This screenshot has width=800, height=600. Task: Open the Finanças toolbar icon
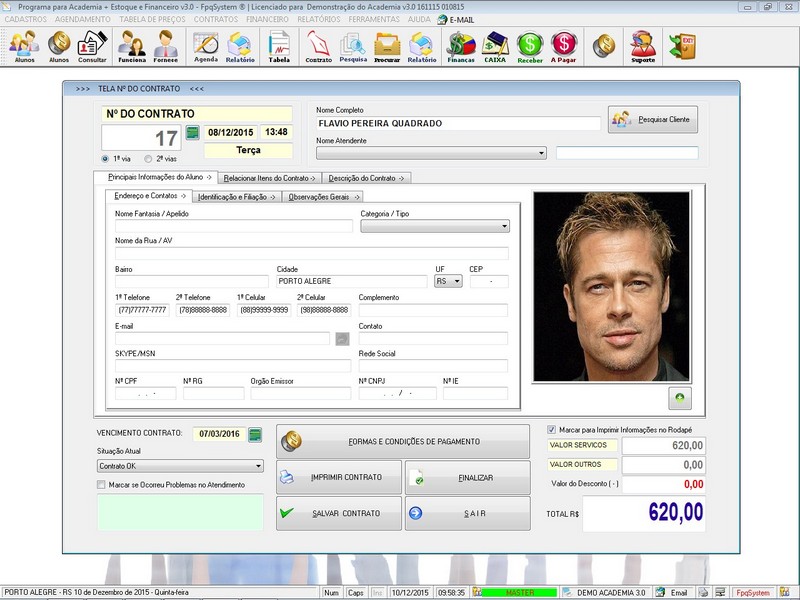461,46
